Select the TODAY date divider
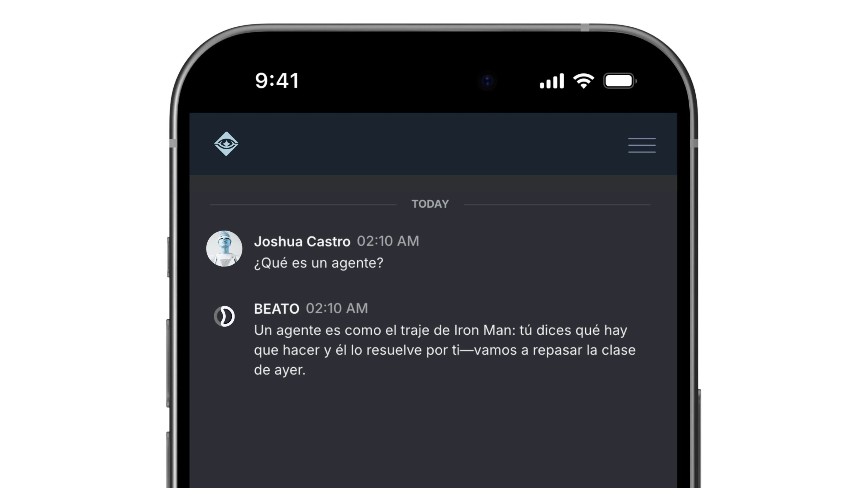Screen dimensions: 868x488 (x=430, y=204)
